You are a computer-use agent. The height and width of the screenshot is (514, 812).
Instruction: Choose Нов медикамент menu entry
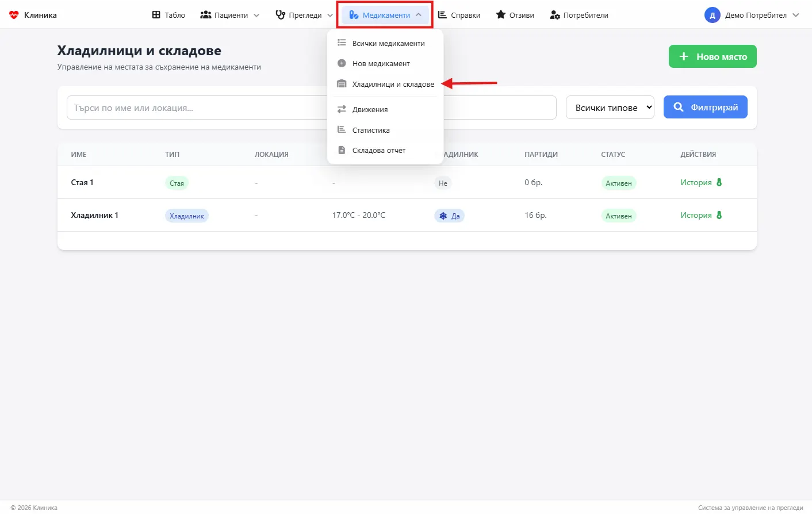click(x=385, y=63)
